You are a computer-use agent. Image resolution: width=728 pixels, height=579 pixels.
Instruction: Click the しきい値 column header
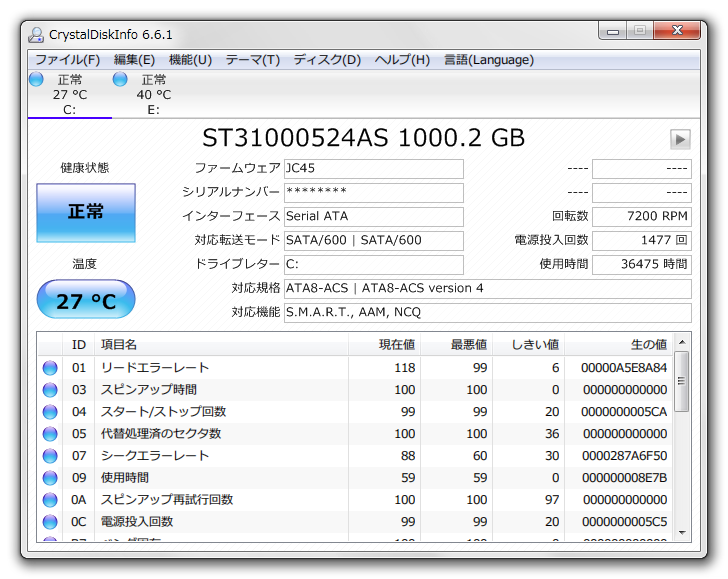[529, 345]
